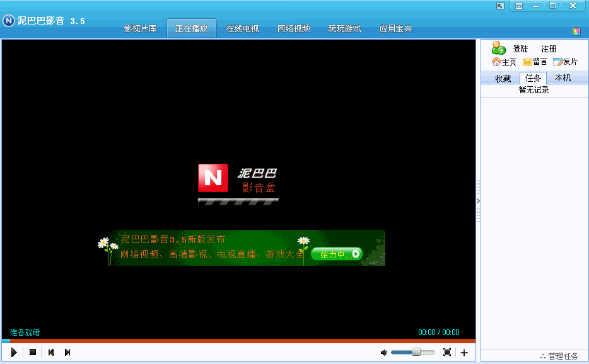
Task: Stop playback with the stop button
Action: tap(33, 352)
